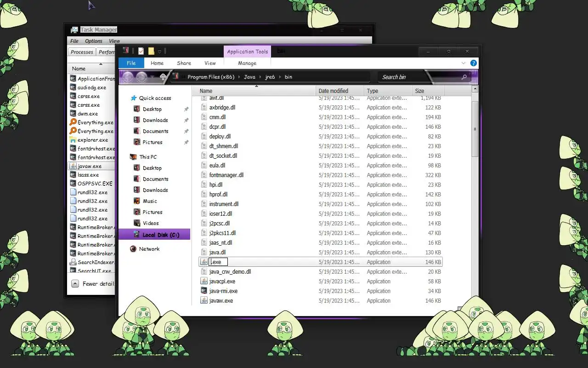Open Documents under Quick access
This screenshot has height=368, width=588.
click(x=155, y=131)
